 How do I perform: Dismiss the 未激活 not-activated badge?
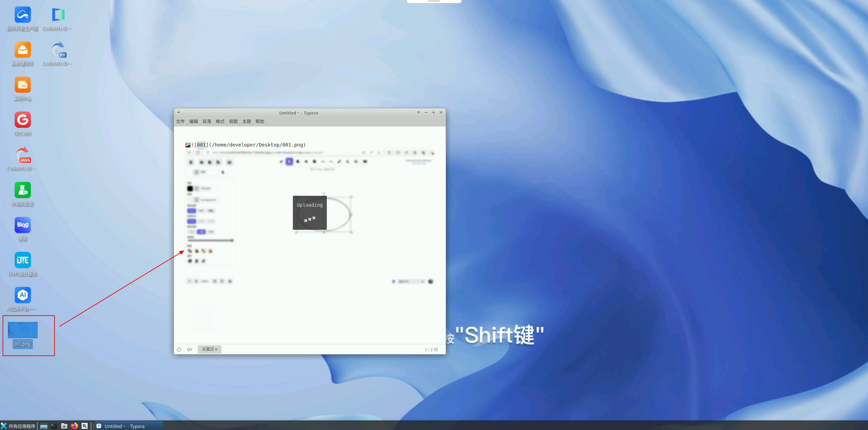tap(216, 349)
